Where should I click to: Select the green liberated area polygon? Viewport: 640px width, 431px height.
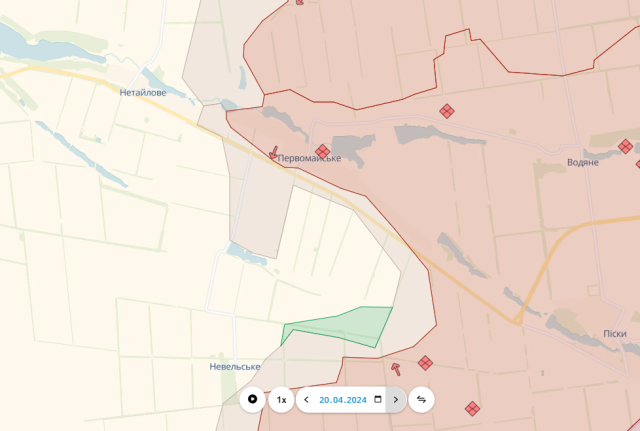[345, 326]
